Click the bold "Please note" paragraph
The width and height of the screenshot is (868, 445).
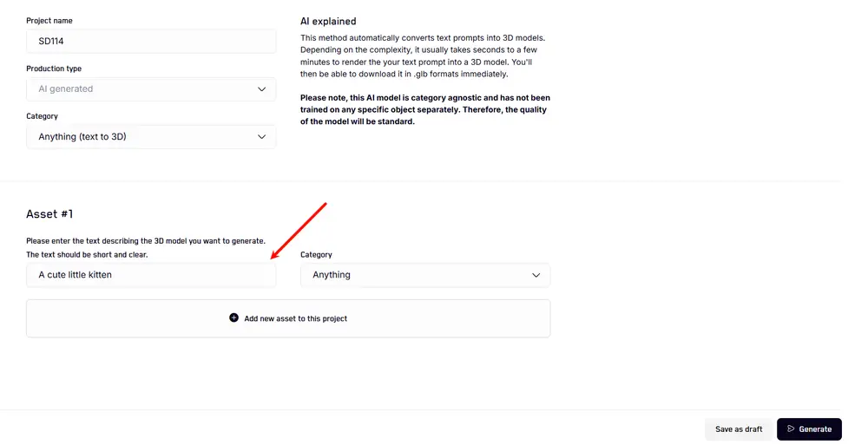click(x=424, y=109)
